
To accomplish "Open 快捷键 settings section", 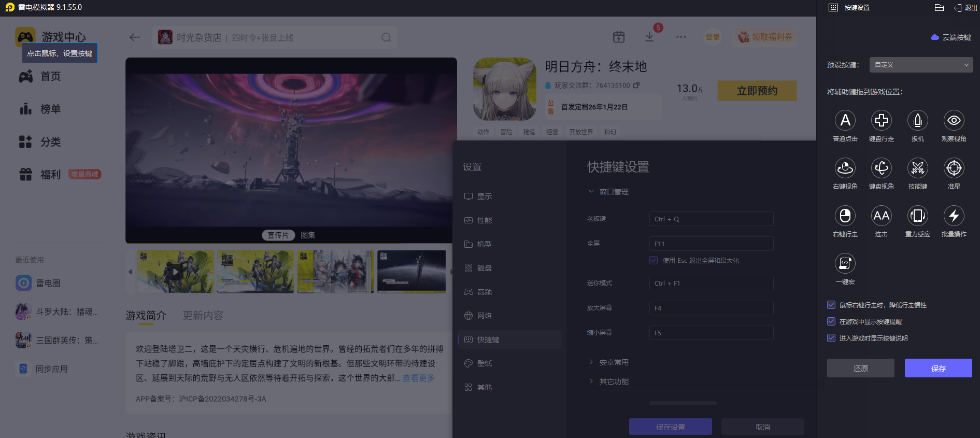I will pyautogui.click(x=509, y=340).
